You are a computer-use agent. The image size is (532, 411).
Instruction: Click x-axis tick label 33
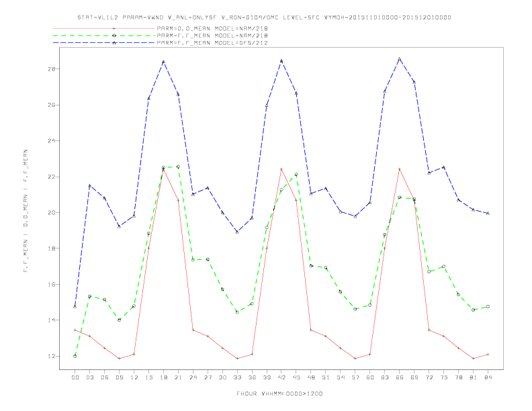pos(237,377)
